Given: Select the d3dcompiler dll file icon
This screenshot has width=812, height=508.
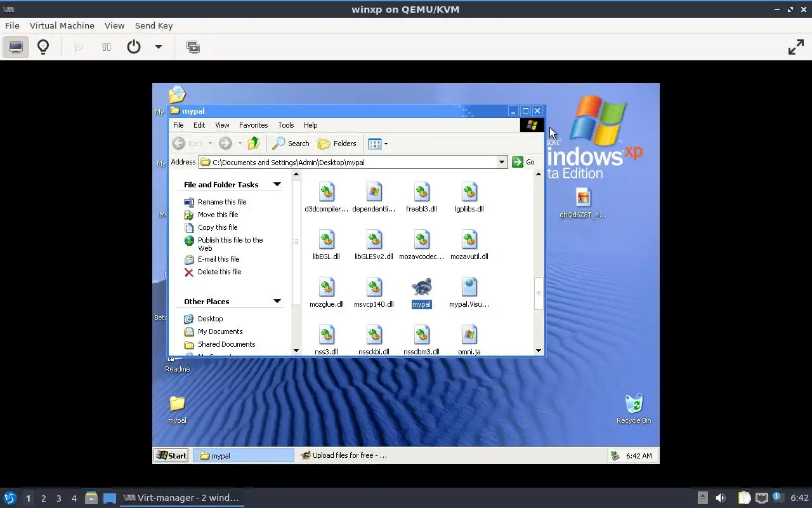Looking at the screenshot, I should [326, 192].
